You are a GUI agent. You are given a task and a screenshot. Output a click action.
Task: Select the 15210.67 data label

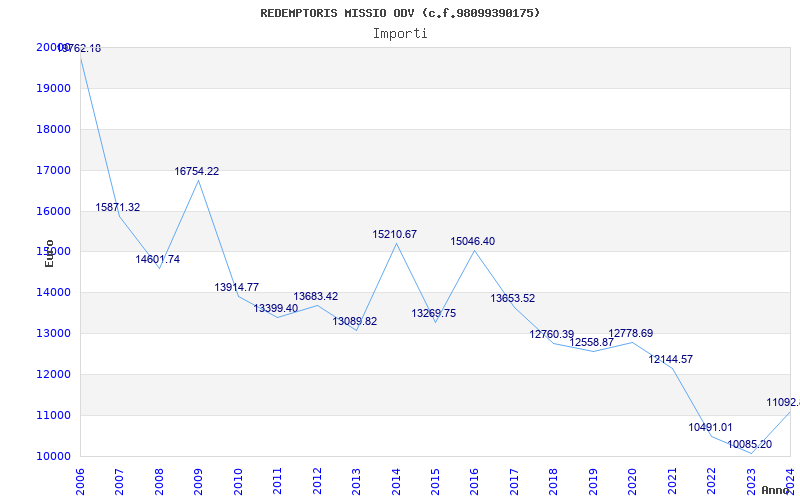tap(395, 235)
